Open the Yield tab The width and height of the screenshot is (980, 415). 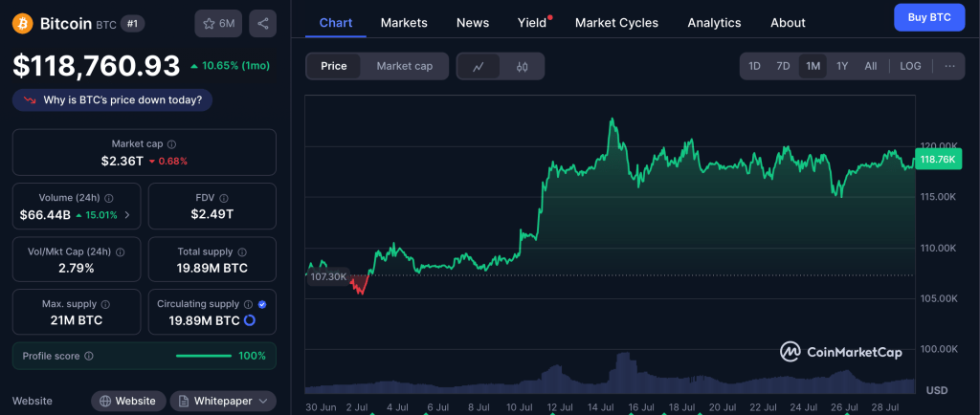pos(532,23)
